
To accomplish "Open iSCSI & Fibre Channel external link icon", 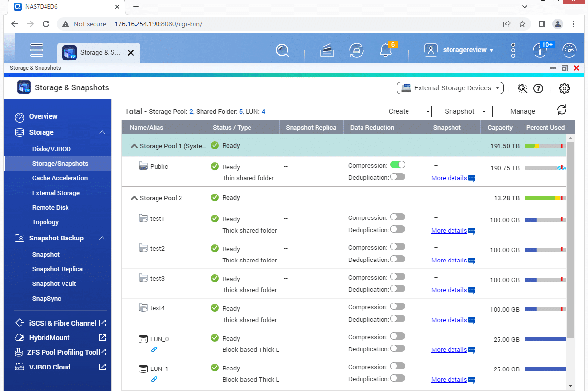I will click(103, 323).
